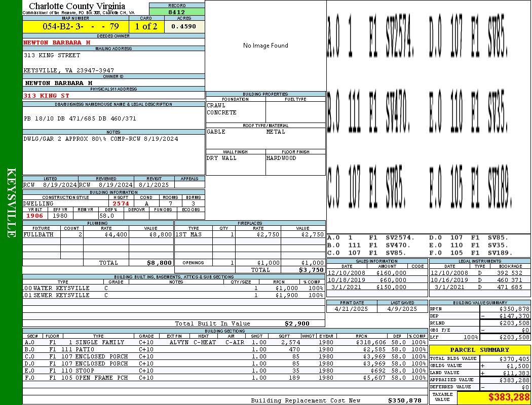
Task: Click year built 1906
Action: pyautogui.click(x=34, y=216)
